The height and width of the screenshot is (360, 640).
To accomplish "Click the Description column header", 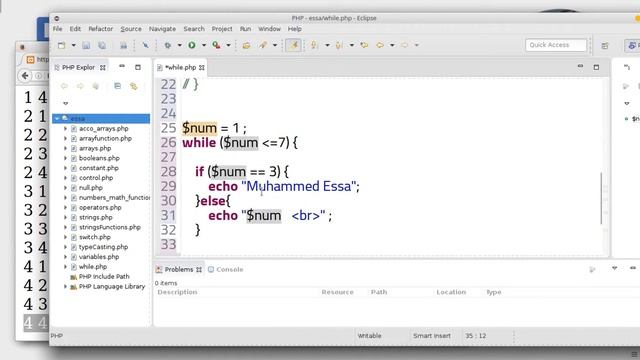I will point(177,292).
